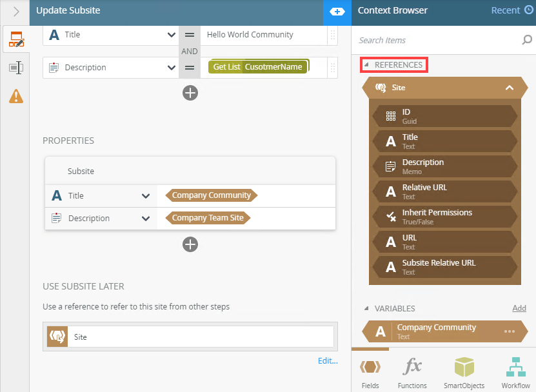Open filter Title field dropdown
This screenshot has height=392, width=536.
(172, 35)
